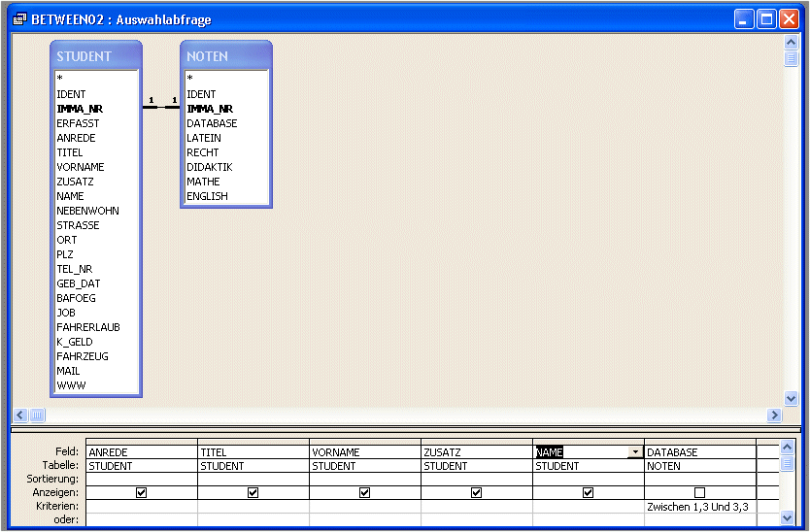The image size is (810, 532).
Task: Select BAFOEG field in STUDENT table
Action: pyautogui.click(x=77, y=298)
